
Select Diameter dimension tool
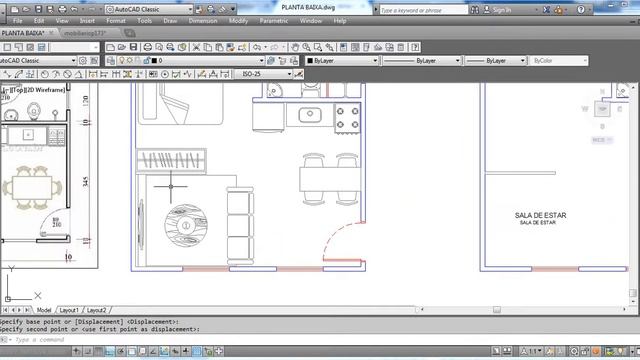coord(67,74)
